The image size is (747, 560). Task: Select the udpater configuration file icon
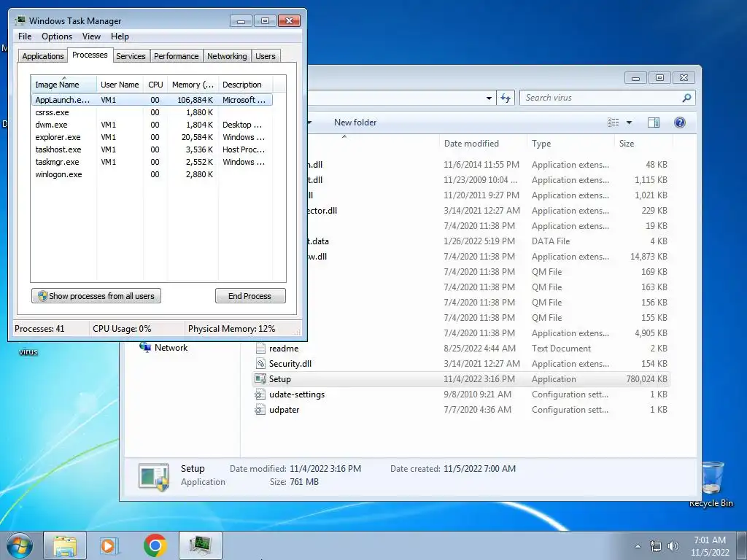pyautogui.click(x=260, y=410)
